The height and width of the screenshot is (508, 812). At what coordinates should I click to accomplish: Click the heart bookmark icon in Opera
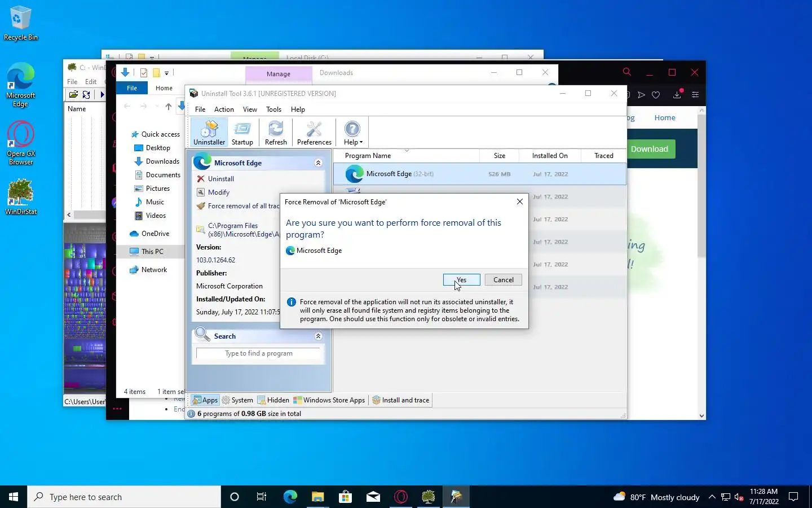656,95
